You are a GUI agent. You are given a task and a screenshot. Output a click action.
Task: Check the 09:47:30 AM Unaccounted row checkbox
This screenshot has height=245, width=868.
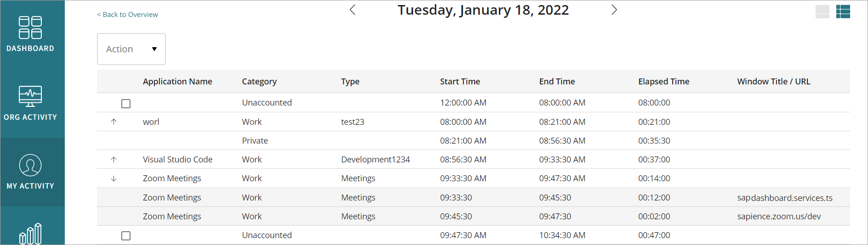tap(126, 236)
